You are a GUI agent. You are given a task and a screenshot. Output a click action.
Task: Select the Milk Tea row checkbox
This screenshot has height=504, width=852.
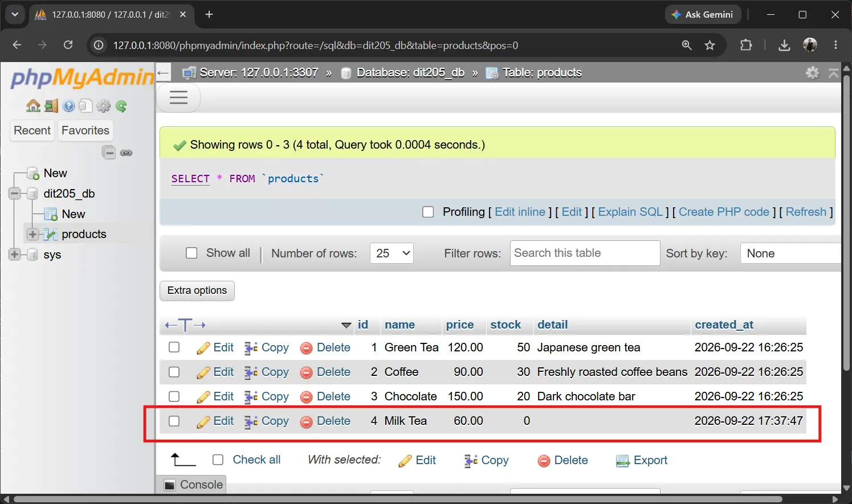tap(174, 421)
